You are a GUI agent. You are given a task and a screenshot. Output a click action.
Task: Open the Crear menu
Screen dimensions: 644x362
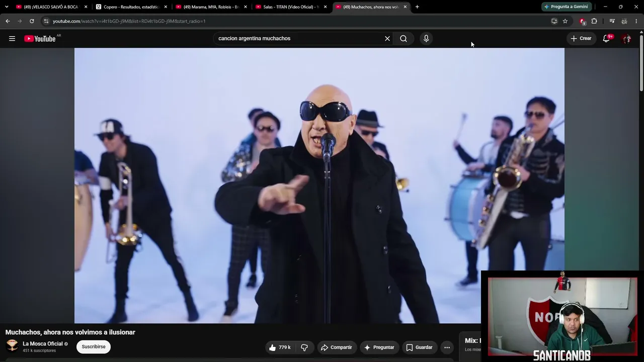coord(581,39)
